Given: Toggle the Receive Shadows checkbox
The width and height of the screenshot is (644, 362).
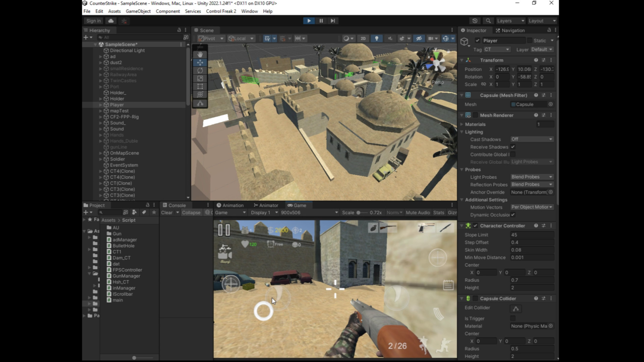Looking at the screenshot, I should tap(513, 147).
